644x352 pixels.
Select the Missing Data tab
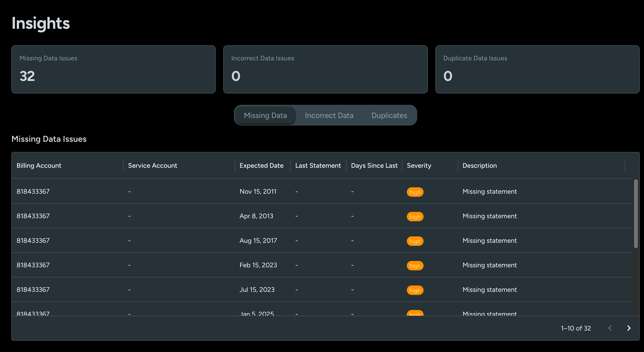pyautogui.click(x=265, y=115)
